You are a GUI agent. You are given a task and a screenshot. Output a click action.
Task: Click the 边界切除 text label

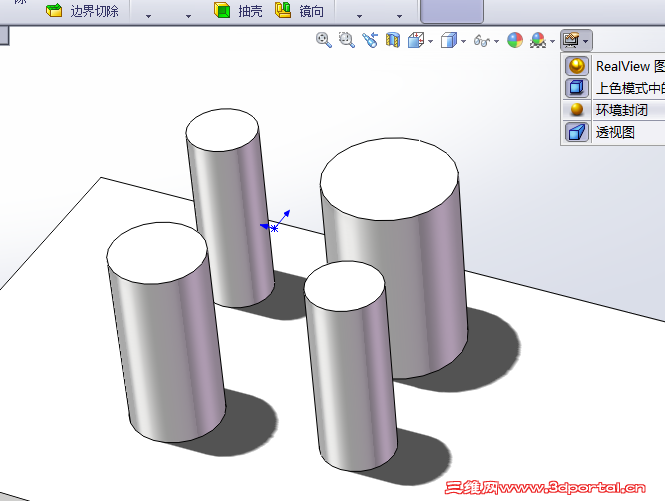coord(94,11)
